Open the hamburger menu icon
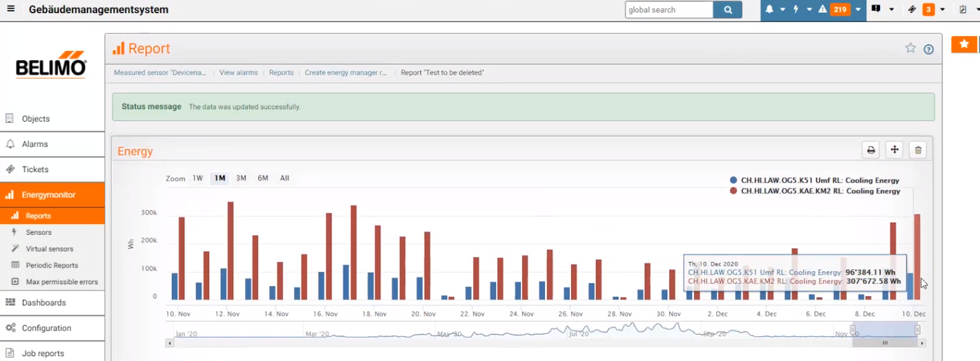 pos(10,10)
